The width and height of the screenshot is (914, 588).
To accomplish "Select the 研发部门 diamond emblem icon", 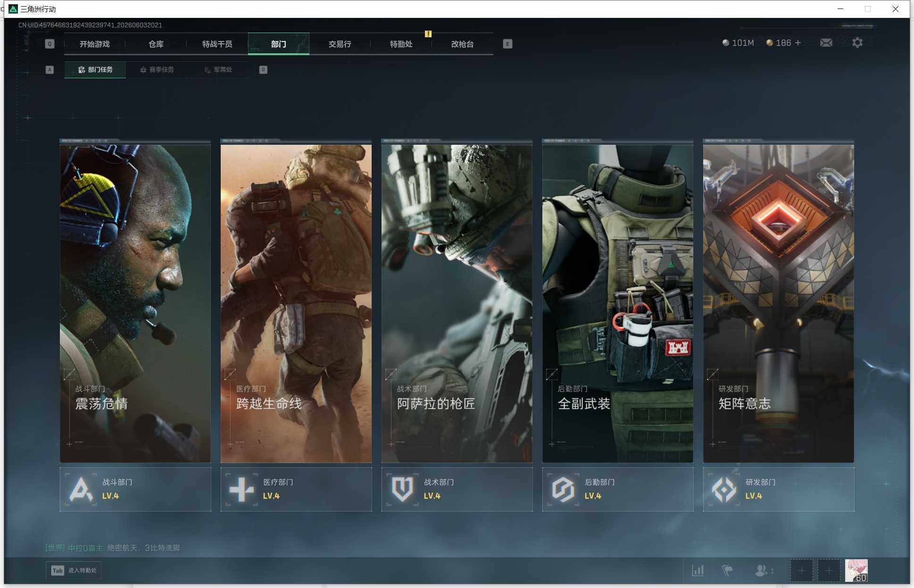I will tap(724, 489).
